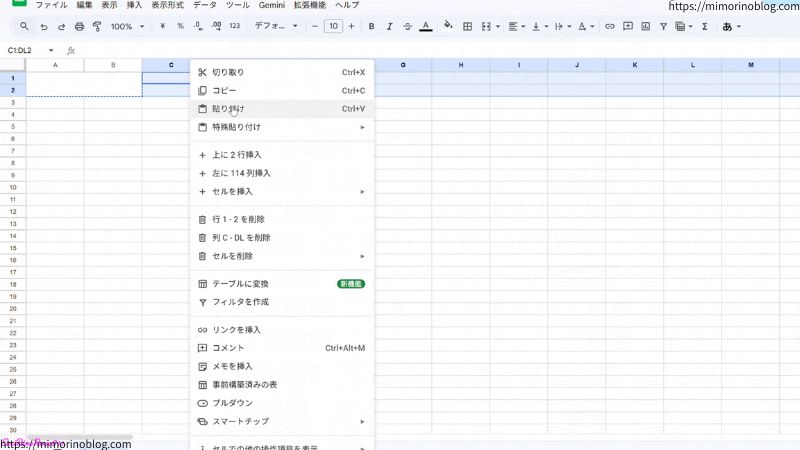Format as percent

coord(180,26)
